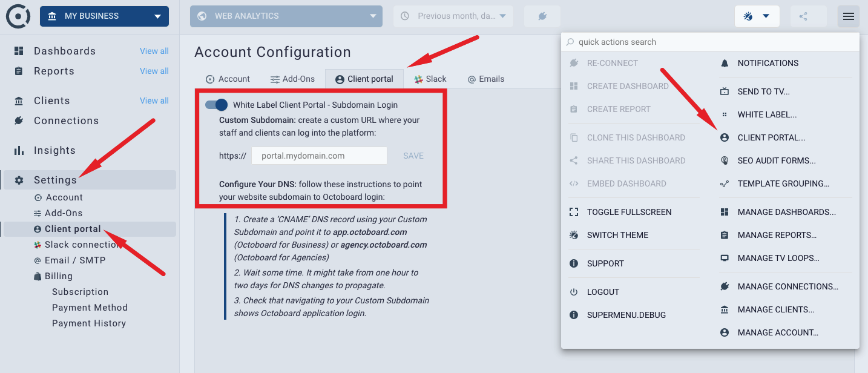Click View all next to Clients
The width and height of the screenshot is (868, 373).
[154, 101]
